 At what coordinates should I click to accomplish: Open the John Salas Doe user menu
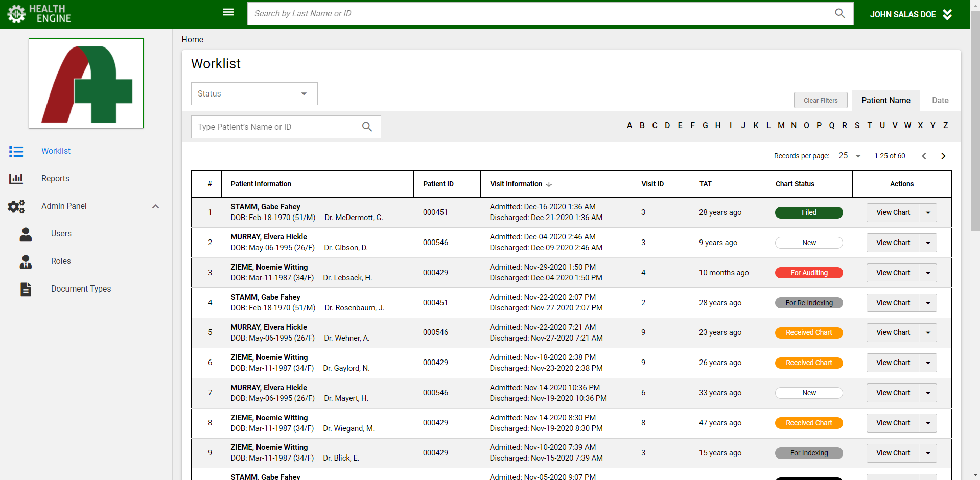(x=911, y=14)
